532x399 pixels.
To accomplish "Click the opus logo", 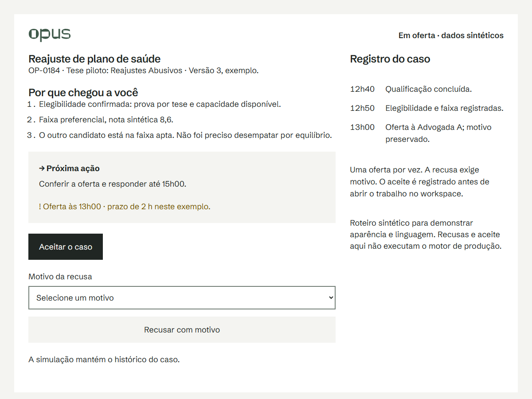I will (50, 35).
